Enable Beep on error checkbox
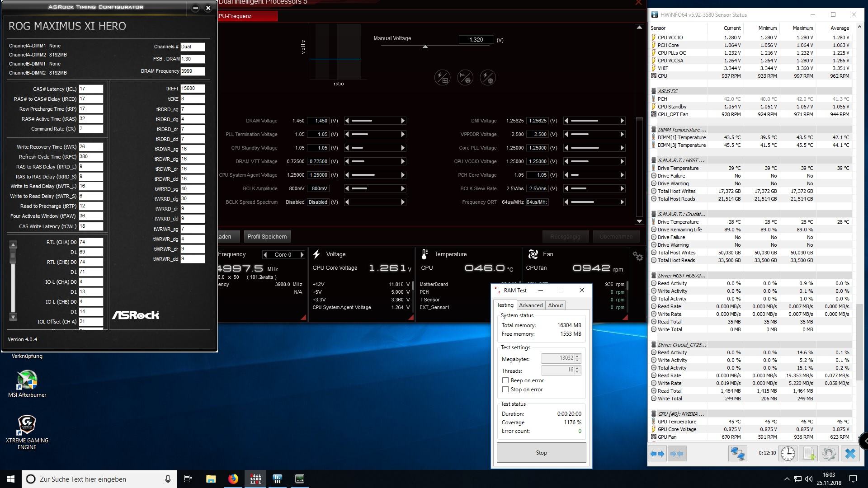Image resolution: width=868 pixels, height=488 pixels. coord(505,380)
